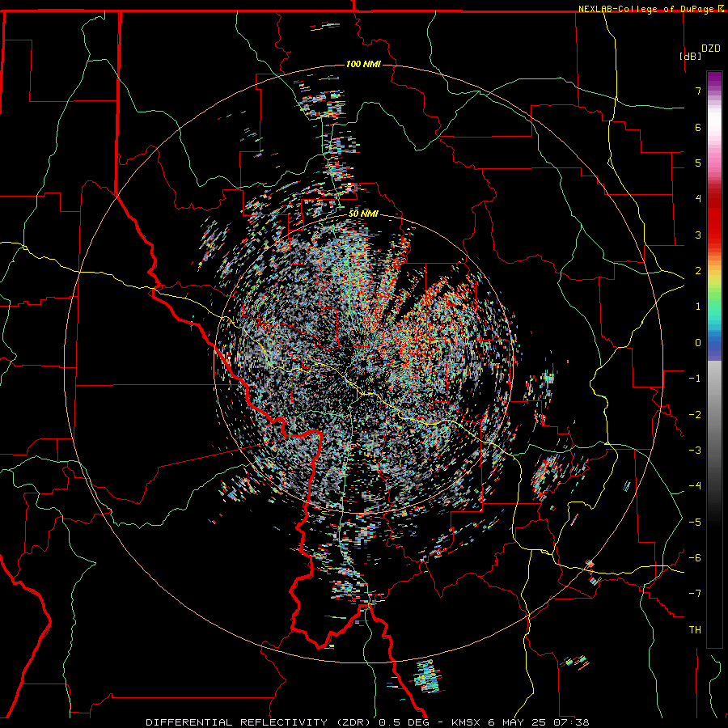Click the DIFFERENTIAL REFLECTIVITY (ZDR) caption text
This screenshot has height=728, width=728.
click(260, 722)
